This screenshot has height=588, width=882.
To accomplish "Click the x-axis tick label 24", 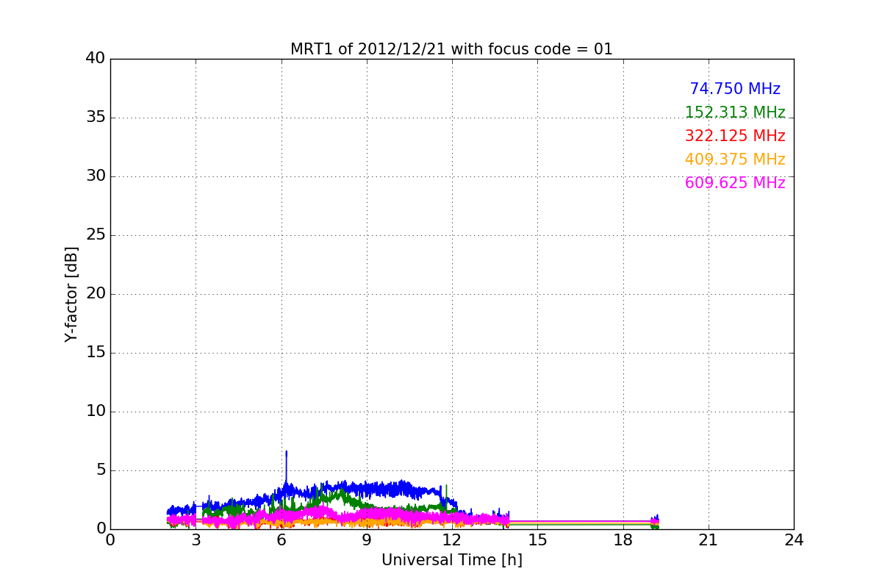I will tap(794, 540).
